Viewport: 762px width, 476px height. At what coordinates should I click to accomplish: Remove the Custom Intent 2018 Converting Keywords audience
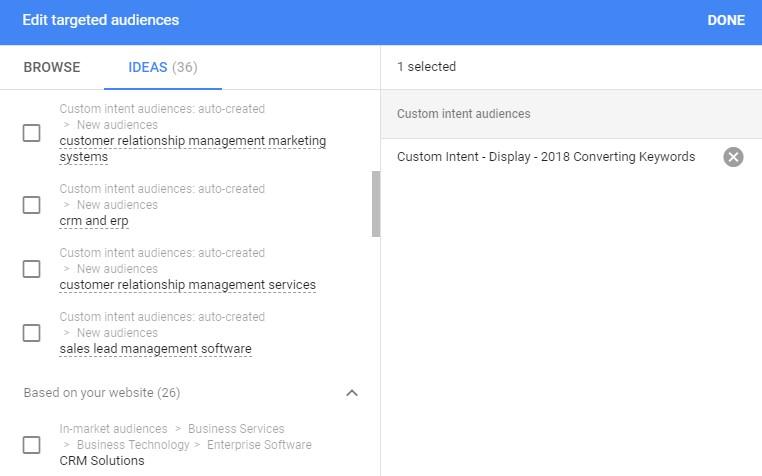(x=733, y=157)
